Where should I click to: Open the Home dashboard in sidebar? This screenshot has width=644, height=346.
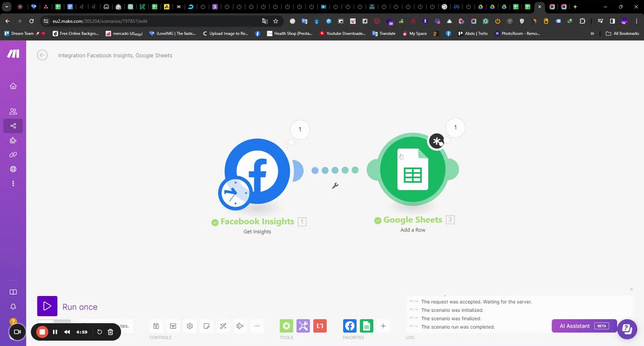tap(13, 86)
